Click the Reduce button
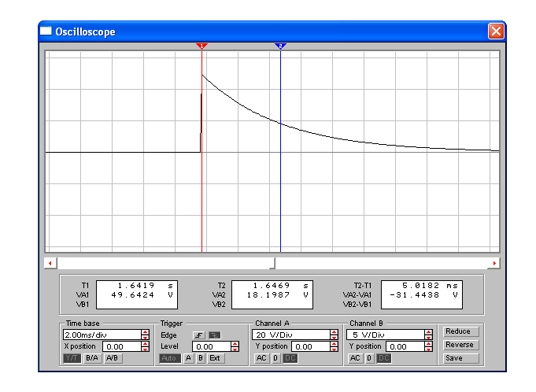Image resolution: width=536 pixels, height=392 pixels. 460,331
